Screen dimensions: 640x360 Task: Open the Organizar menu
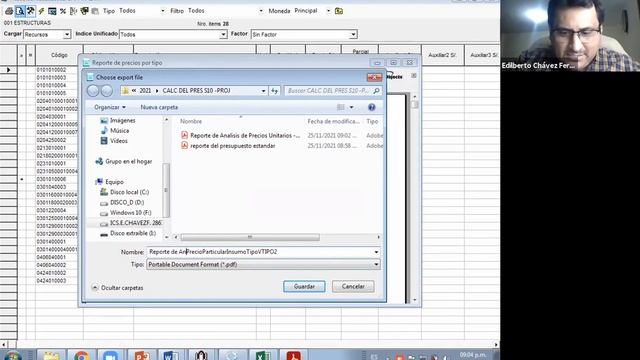pos(110,107)
